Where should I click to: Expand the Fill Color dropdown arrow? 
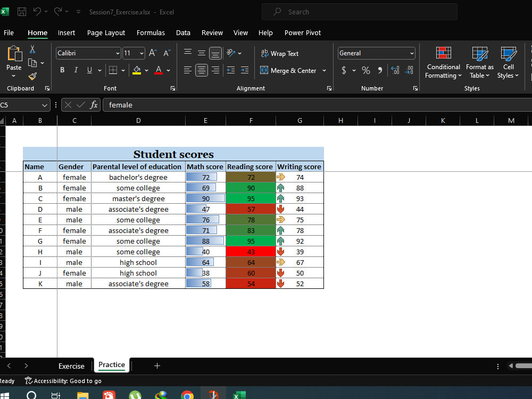click(147, 71)
